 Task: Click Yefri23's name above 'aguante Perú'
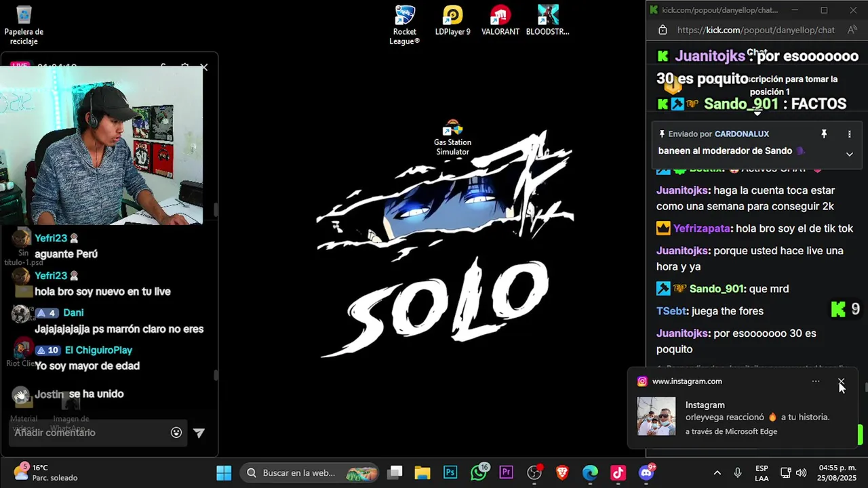pyautogui.click(x=51, y=239)
